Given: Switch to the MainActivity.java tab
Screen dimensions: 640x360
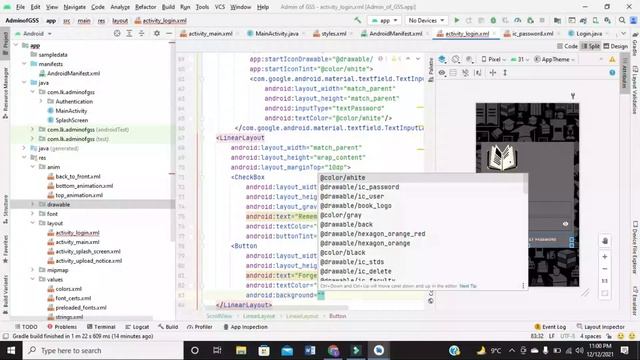Looking at the screenshot, I should (x=276, y=33).
